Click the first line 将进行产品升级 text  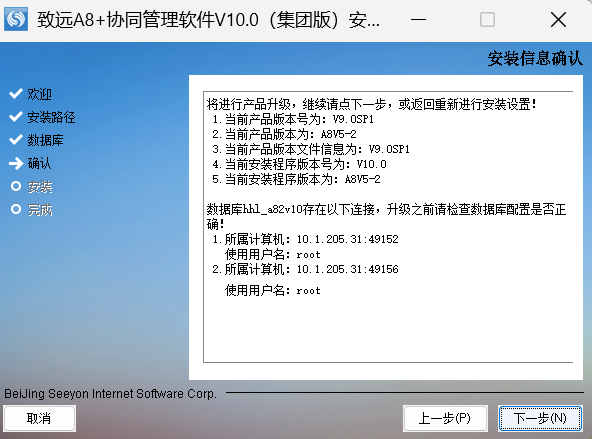click(372, 104)
